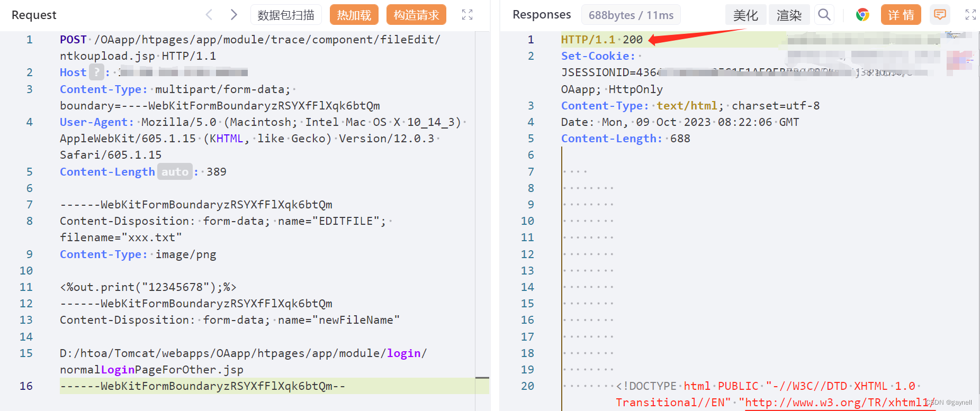Click OAapp; HttpOnly cookie text

(x=612, y=89)
